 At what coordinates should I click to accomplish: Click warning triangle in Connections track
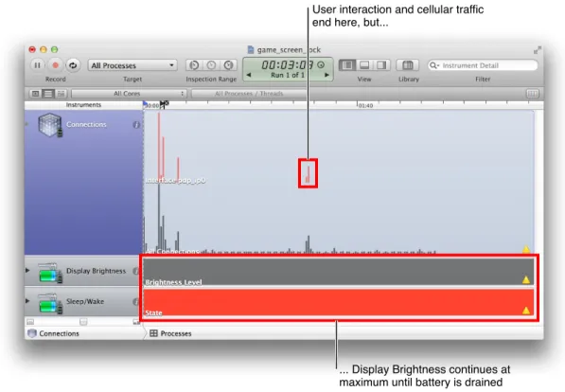click(526, 249)
